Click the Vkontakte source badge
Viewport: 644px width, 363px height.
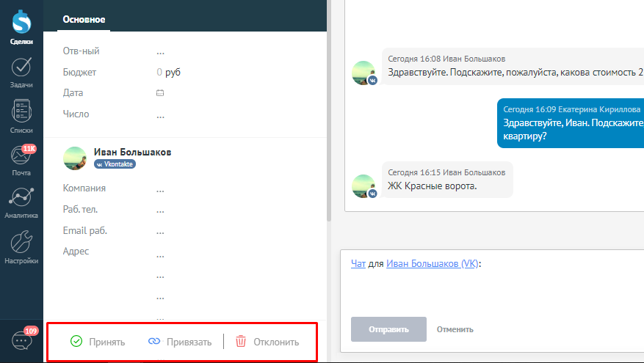115,165
